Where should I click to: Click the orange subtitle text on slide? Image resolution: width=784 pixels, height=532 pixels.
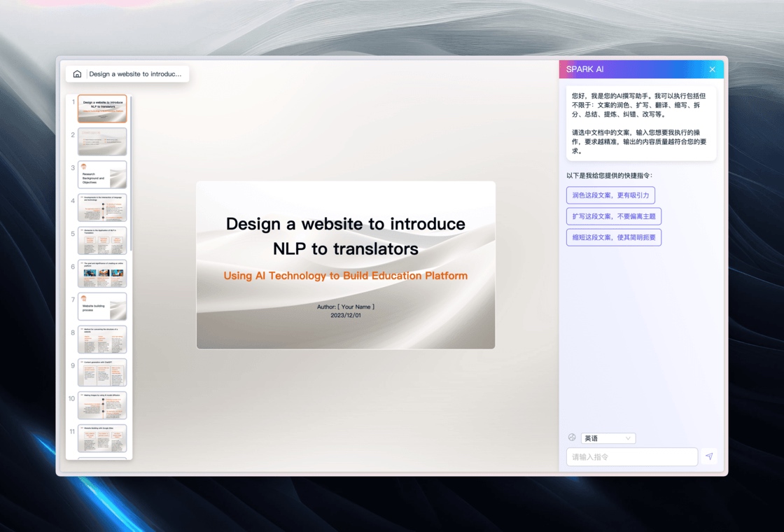pos(346,276)
